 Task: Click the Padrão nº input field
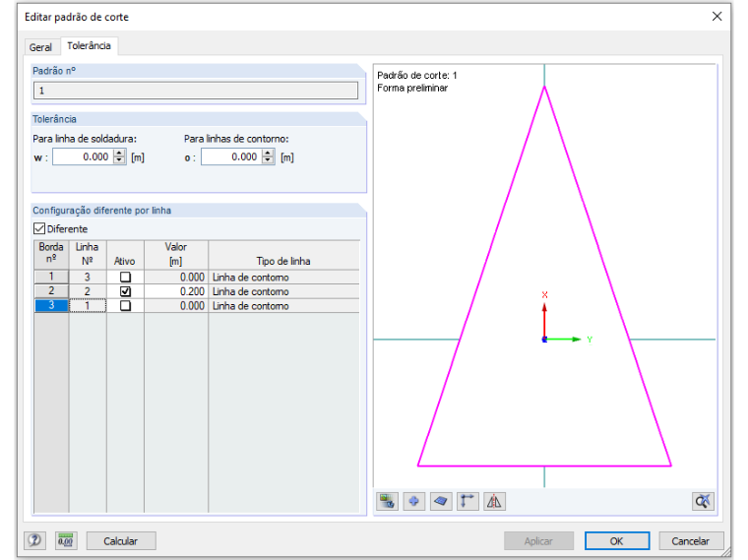196,91
